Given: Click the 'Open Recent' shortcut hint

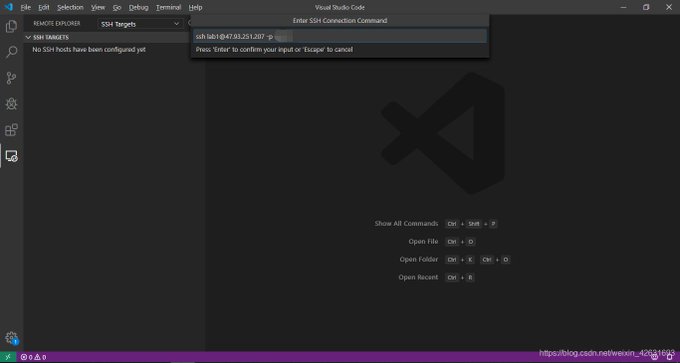Looking at the screenshot, I should pos(418,277).
